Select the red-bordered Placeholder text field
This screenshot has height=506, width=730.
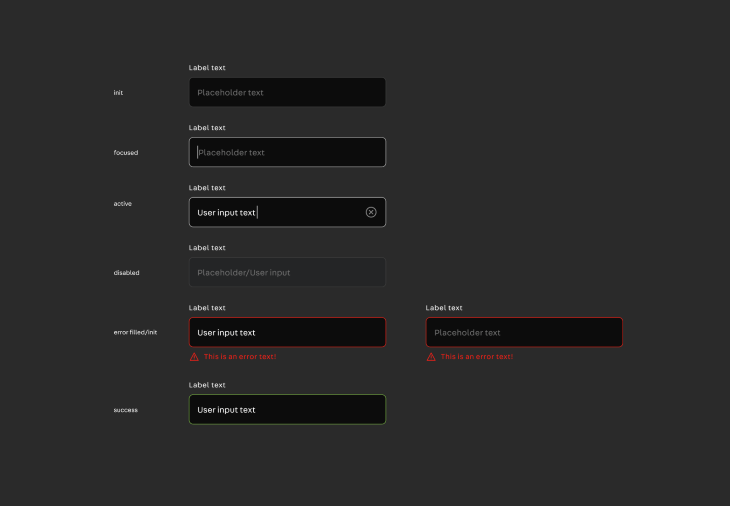[x=524, y=332]
